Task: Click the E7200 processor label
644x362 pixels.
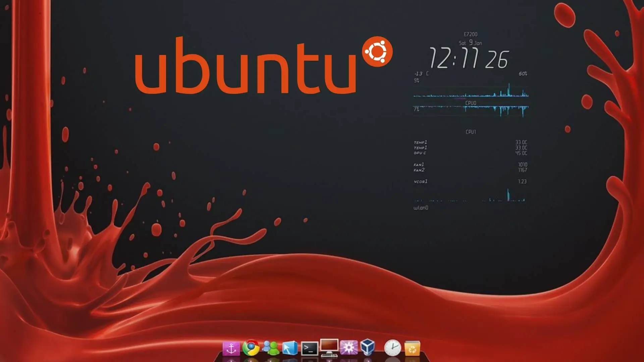Action: (471, 34)
